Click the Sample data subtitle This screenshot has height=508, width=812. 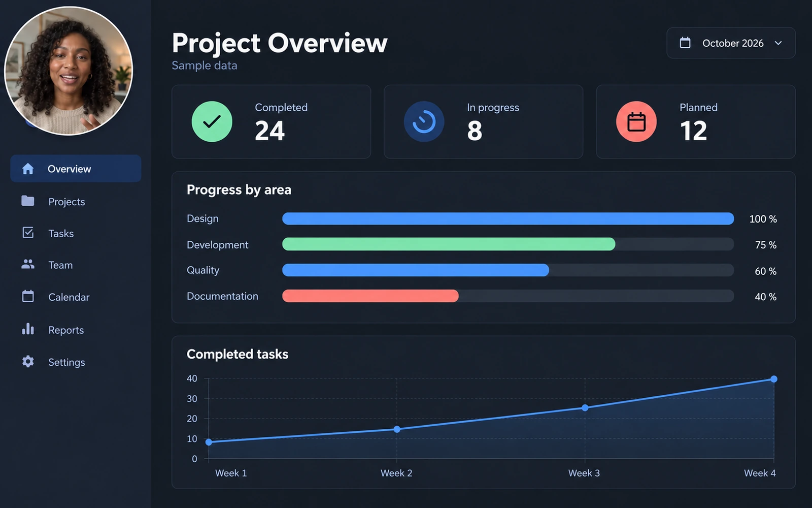205,66
